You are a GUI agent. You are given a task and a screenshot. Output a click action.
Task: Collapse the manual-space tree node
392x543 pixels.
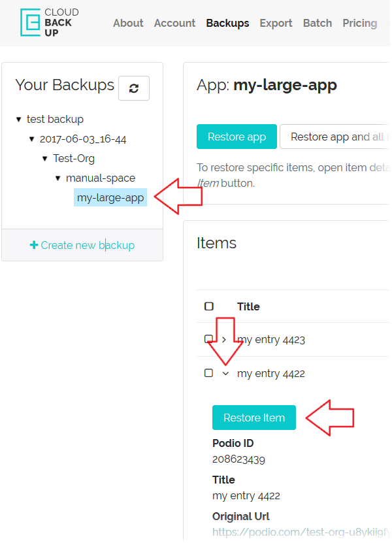click(x=58, y=178)
